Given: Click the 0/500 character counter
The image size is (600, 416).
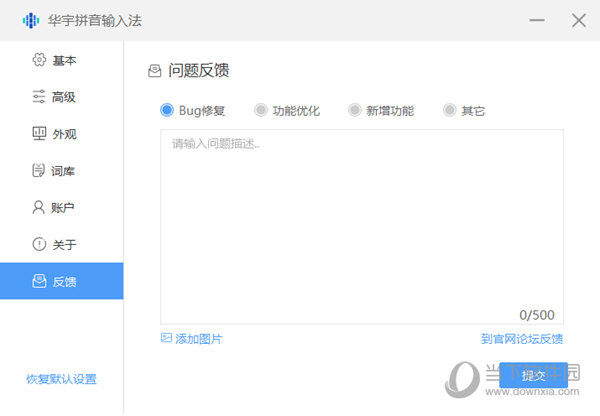Looking at the screenshot, I should pos(536,315).
